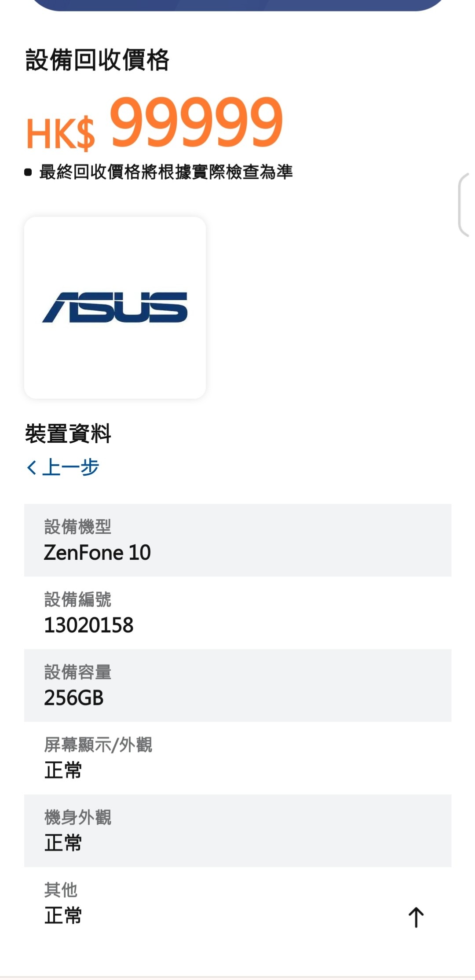Select the 其他 正常 row
The height and width of the screenshot is (980, 475).
[237, 903]
